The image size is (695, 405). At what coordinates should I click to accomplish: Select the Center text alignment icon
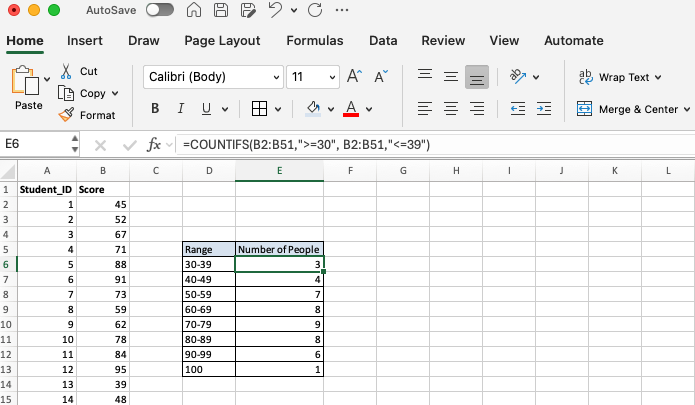(x=451, y=109)
